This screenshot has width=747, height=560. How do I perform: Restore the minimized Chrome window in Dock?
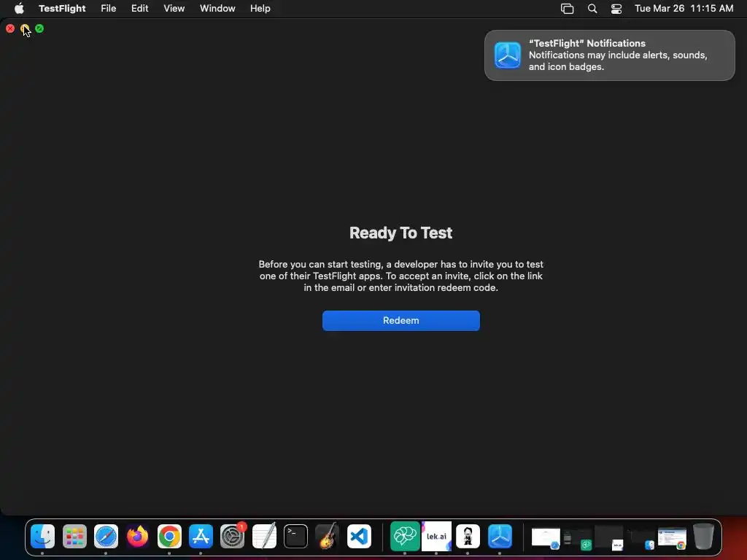[672, 538]
